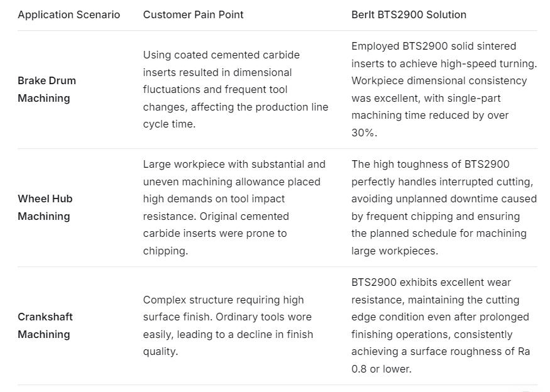Screen dimensions: 550x392
Task: Click "0.8 or lower." in the crankshaft solution
Action: coord(382,369)
